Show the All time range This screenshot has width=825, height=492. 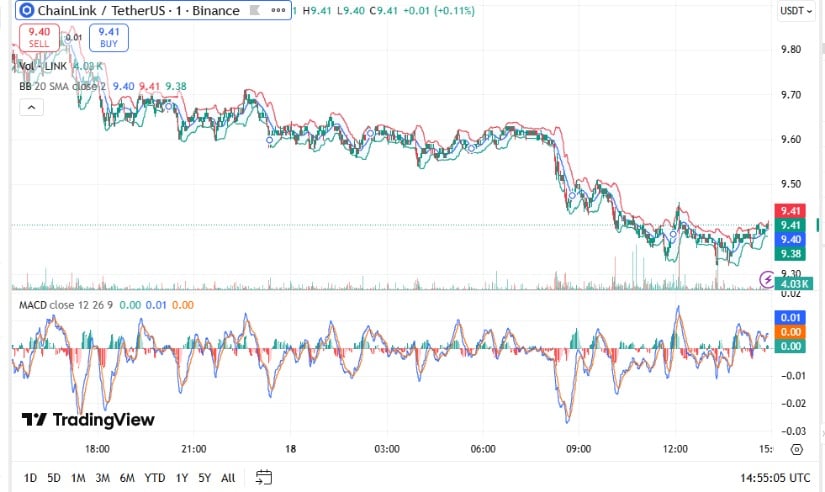(x=228, y=478)
